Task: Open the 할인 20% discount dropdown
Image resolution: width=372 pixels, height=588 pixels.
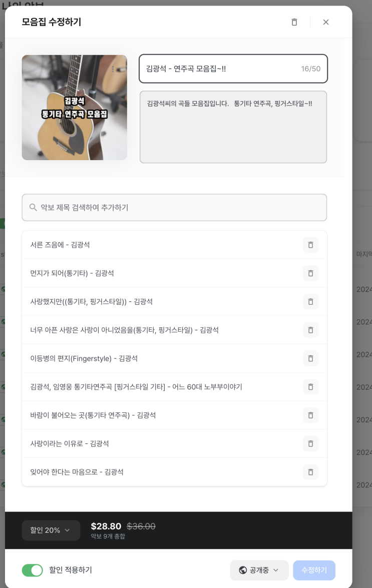Action: (51, 530)
